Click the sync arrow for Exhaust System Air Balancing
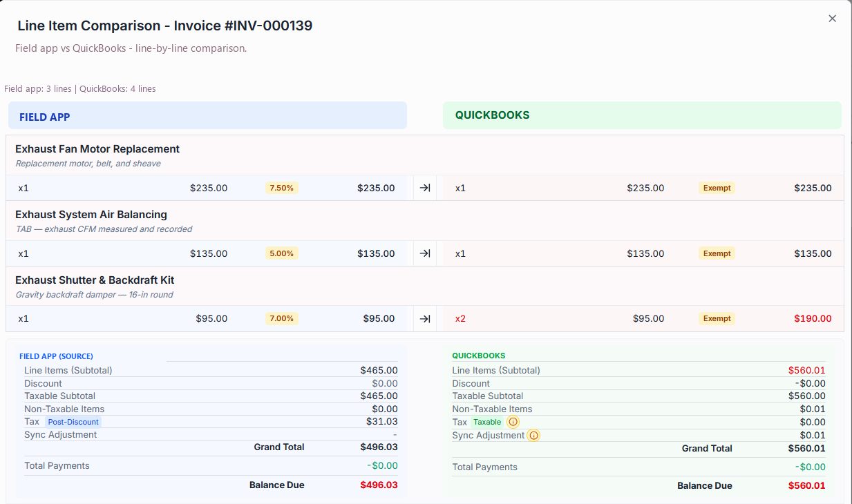This screenshot has width=852, height=504. [425, 253]
